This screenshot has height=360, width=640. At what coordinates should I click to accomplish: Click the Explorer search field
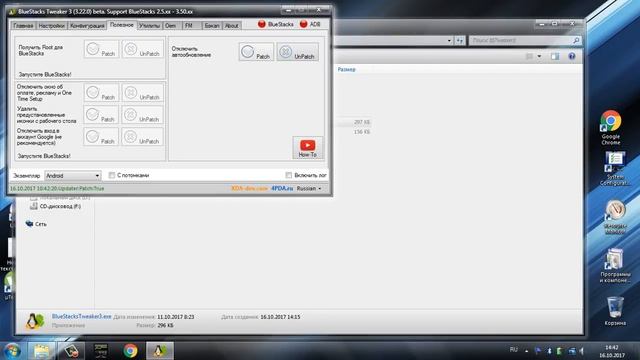(524, 40)
